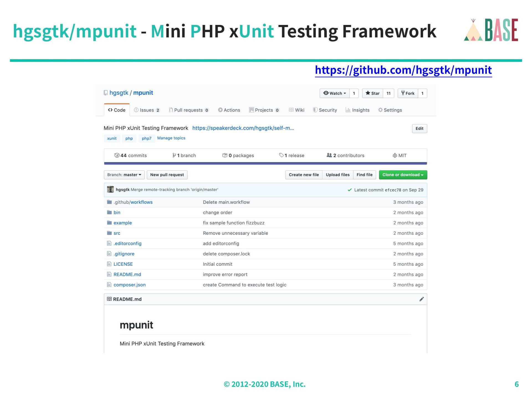This screenshot has height=399, width=532.
Task: Click the 1 branch link
Action: pos(184,155)
